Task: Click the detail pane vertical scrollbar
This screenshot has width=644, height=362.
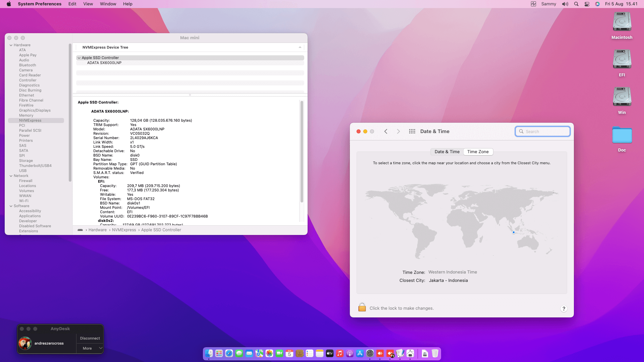Action: (x=302, y=152)
